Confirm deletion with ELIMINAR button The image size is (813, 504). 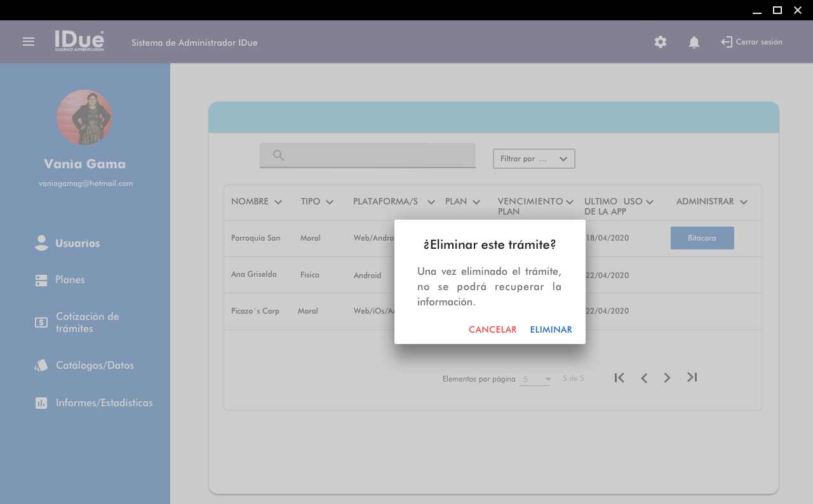click(551, 329)
